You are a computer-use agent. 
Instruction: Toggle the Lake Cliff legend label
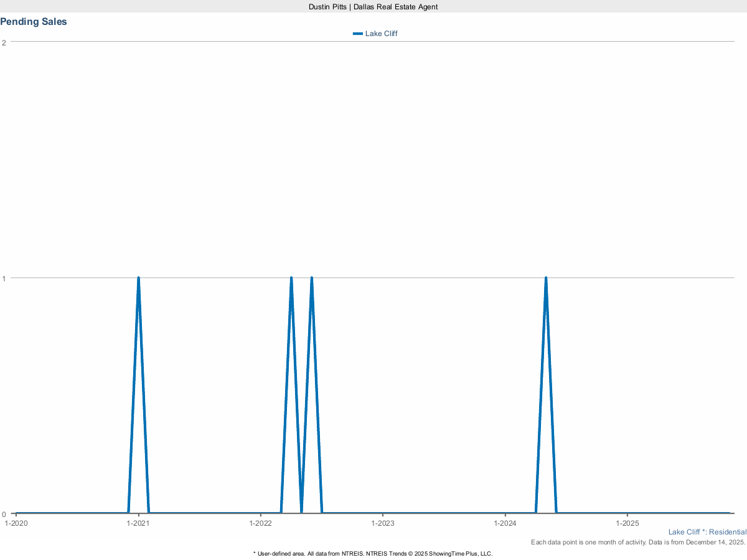[x=381, y=34]
